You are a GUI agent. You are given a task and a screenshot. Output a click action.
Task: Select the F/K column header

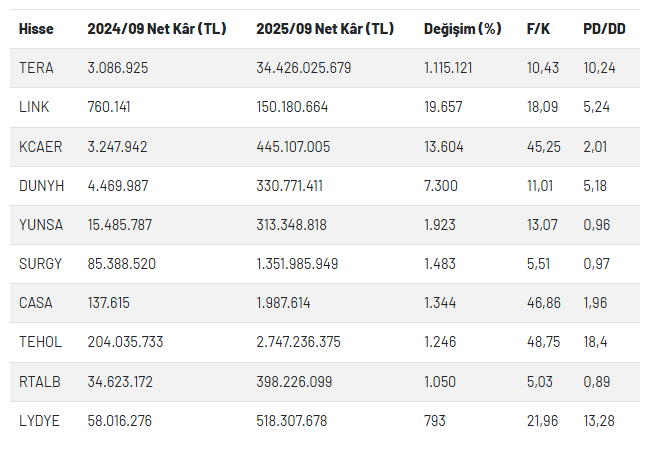538,29
